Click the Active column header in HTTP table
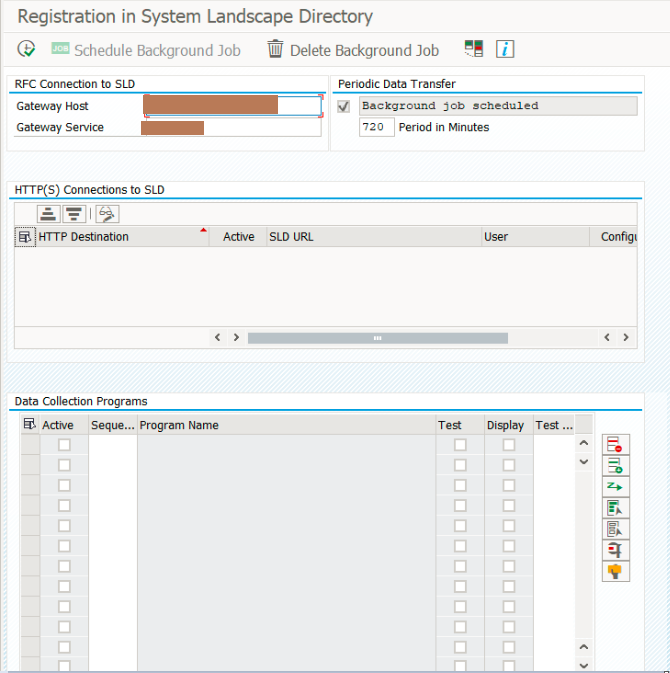This screenshot has height=673, width=670. pyautogui.click(x=238, y=236)
